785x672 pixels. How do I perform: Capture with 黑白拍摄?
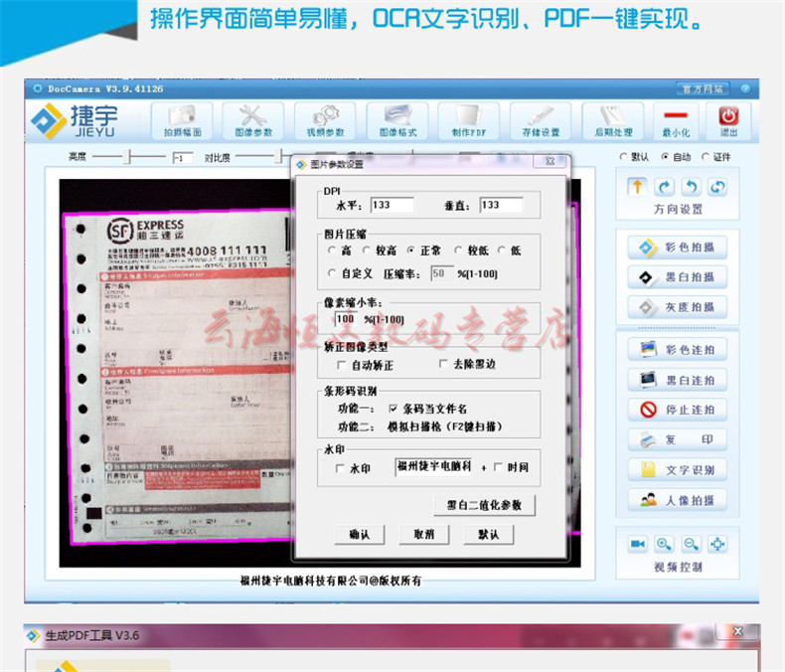tap(678, 277)
